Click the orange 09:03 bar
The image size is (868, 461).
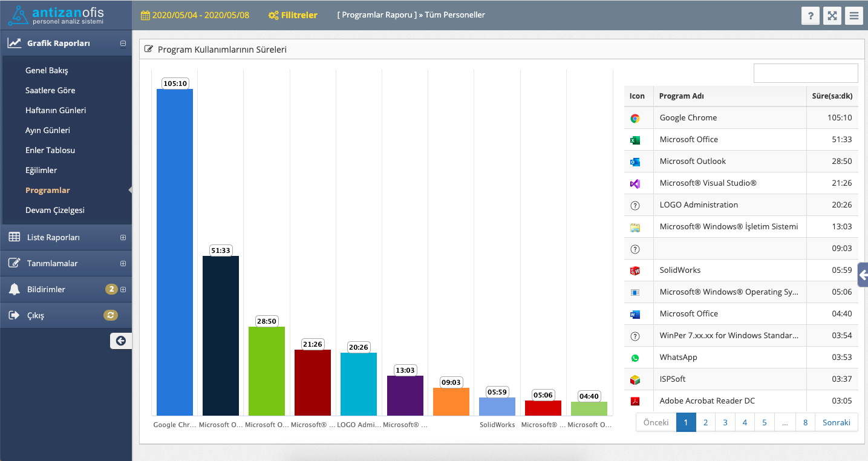[451, 402]
